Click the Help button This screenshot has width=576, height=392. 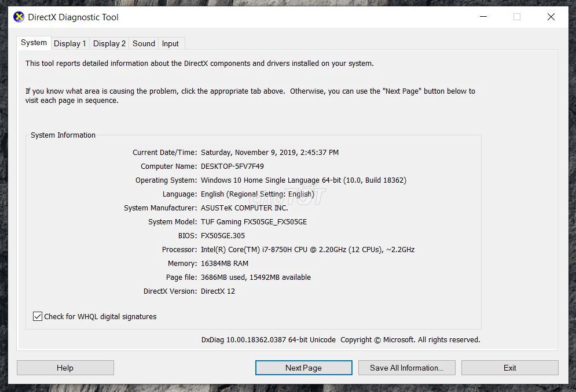tap(65, 368)
